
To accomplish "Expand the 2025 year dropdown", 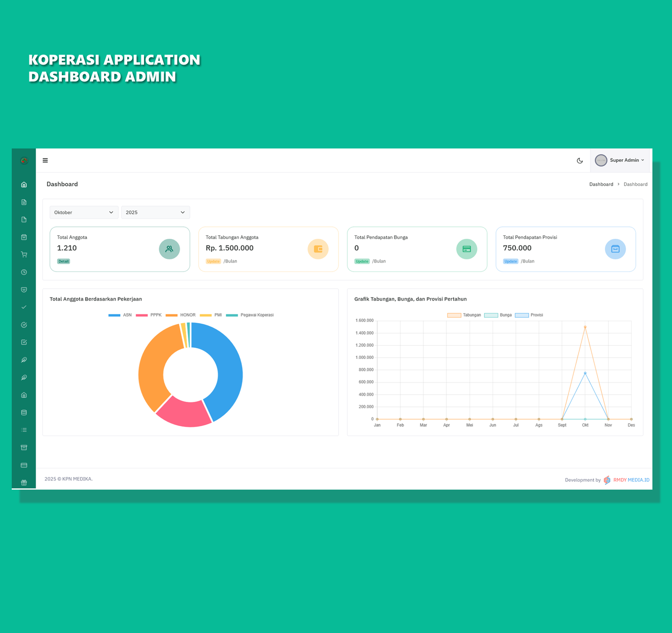I will click(x=155, y=213).
